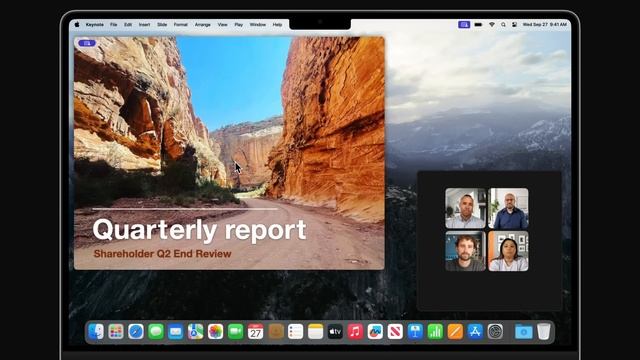Open the Notes app in the Dock
The width and height of the screenshot is (640, 360).
[315, 332]
